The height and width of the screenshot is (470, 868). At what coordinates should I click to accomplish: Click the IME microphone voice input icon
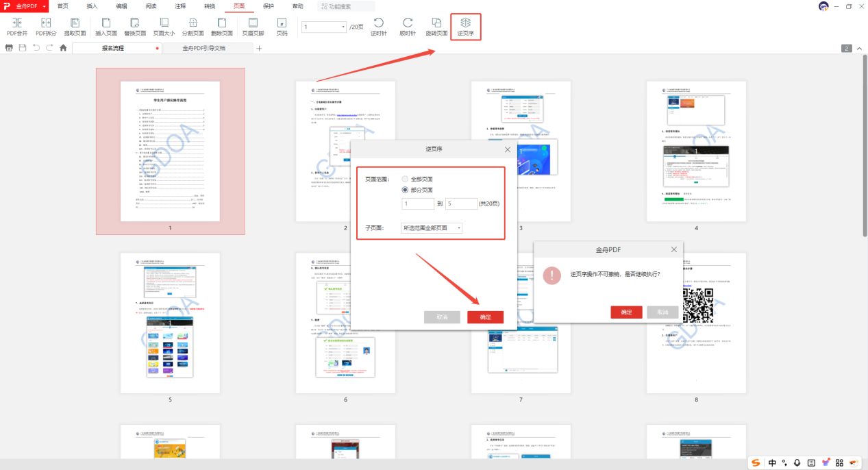point(797,462)
